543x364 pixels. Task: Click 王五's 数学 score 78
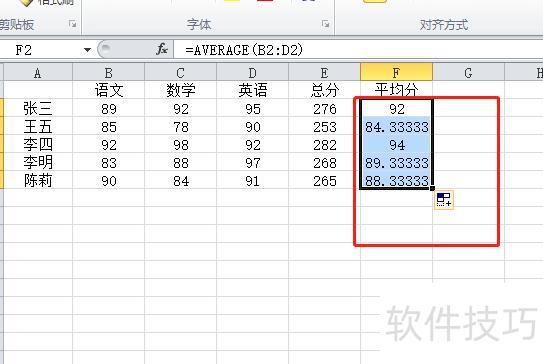coord(180,127)
